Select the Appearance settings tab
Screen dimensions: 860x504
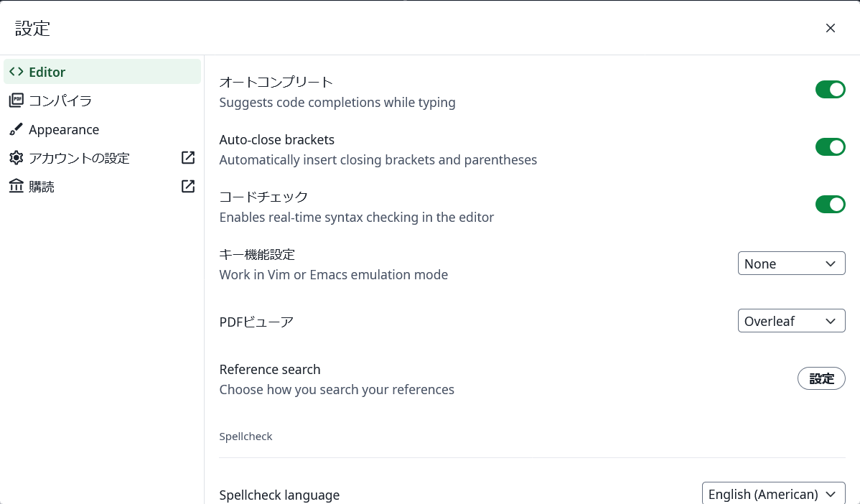[x=64, y=129]
